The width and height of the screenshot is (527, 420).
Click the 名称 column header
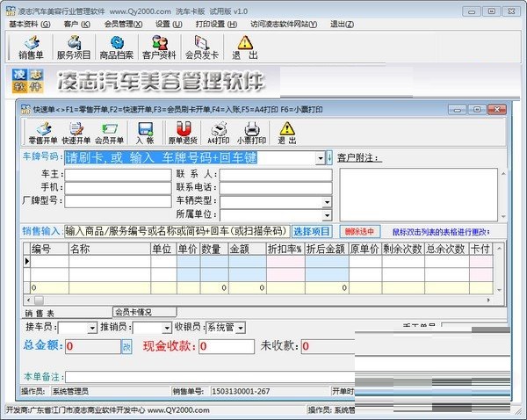[110, 249]
